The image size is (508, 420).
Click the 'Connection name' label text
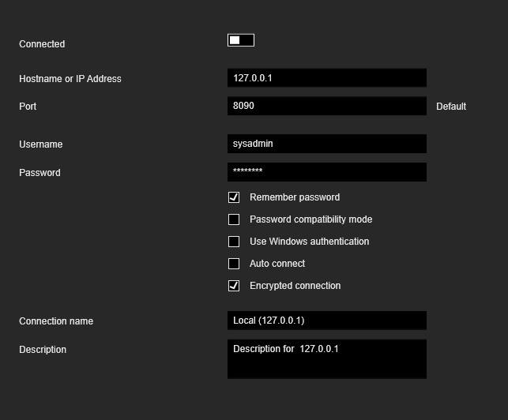[56, 321]
